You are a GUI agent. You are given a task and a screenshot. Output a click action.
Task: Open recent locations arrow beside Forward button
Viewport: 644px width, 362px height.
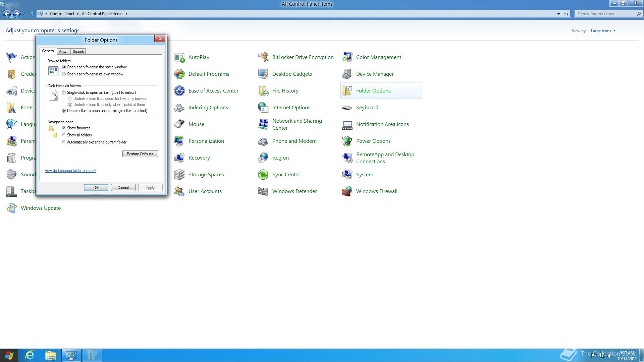[23, 14]
